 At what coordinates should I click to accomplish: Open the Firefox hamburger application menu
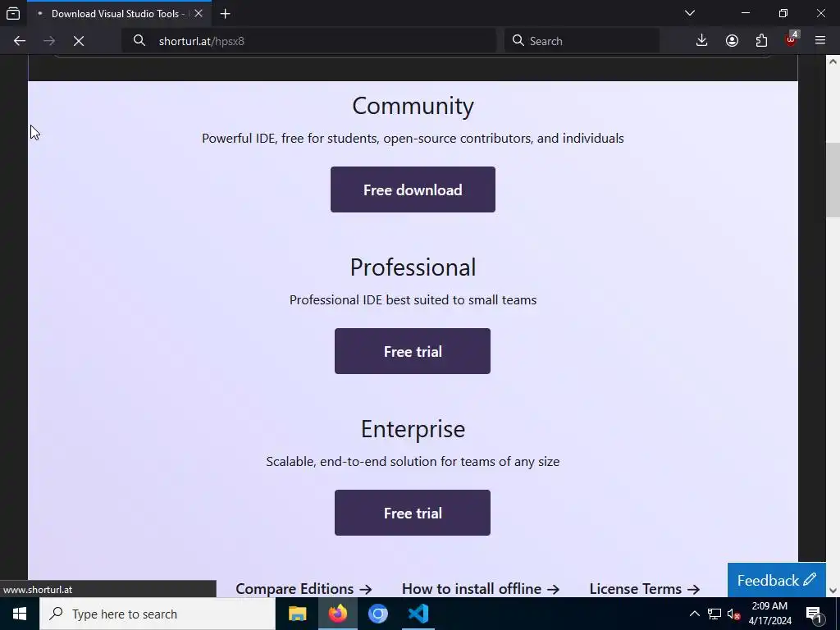(x=820, y=40)
